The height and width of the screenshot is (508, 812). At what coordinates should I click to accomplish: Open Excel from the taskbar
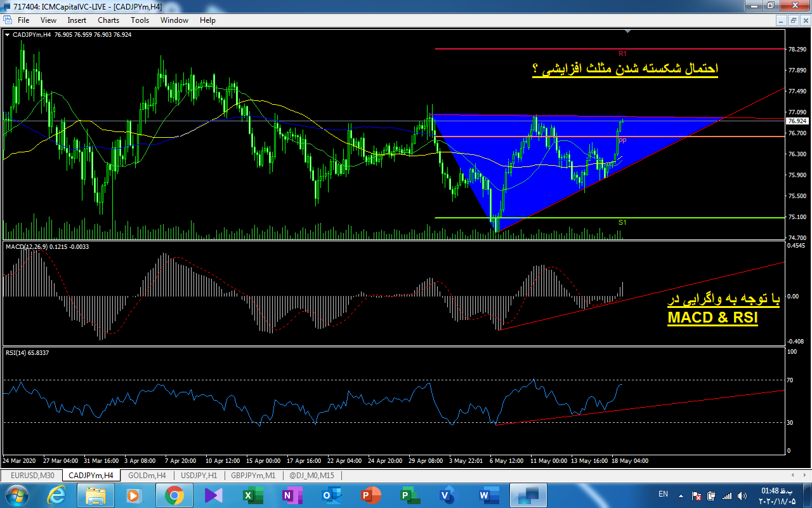249,495
